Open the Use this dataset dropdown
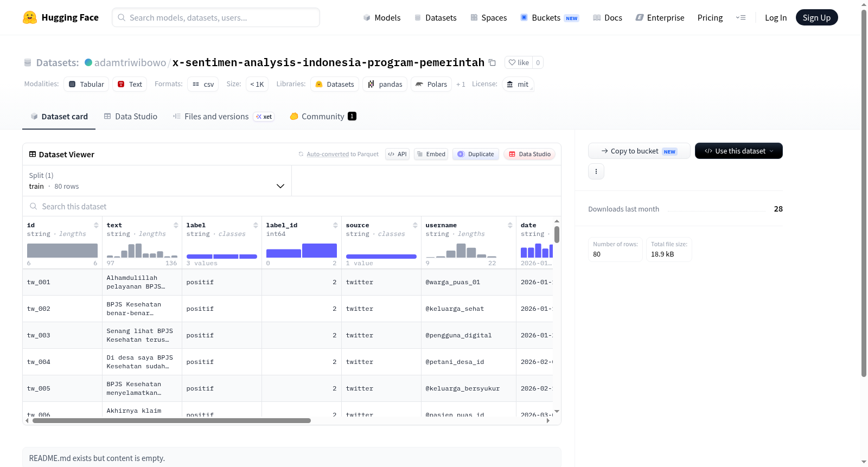The width and height of the screenshot is (868, 467). [739, 151]
